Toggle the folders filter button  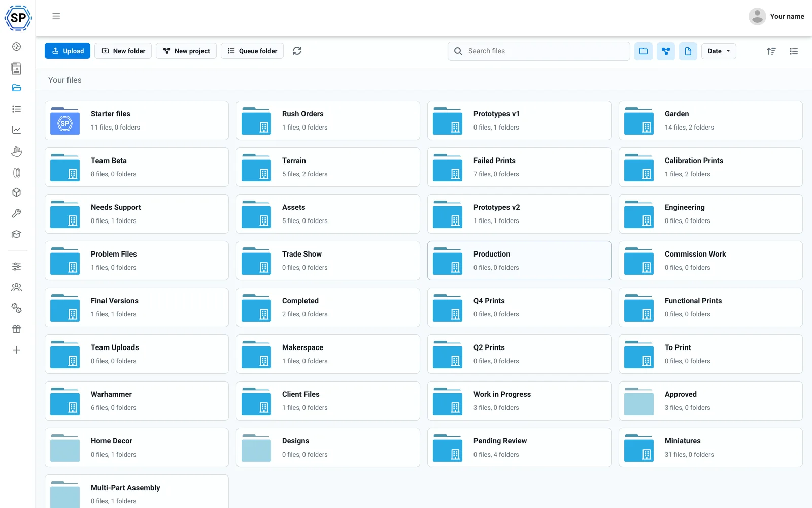pyautogui.click(x=644, y=51)
